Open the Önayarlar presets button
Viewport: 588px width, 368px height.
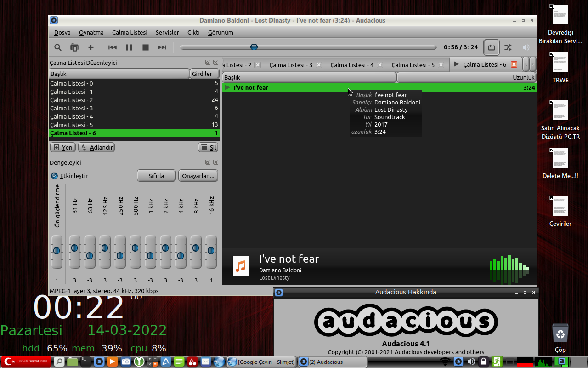(x=198, y=176)
